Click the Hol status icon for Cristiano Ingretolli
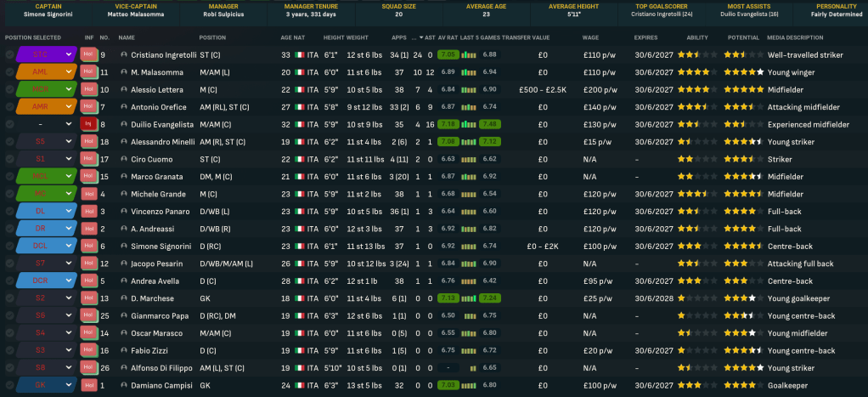The image size is (868, 397). (x=88, y=54)
